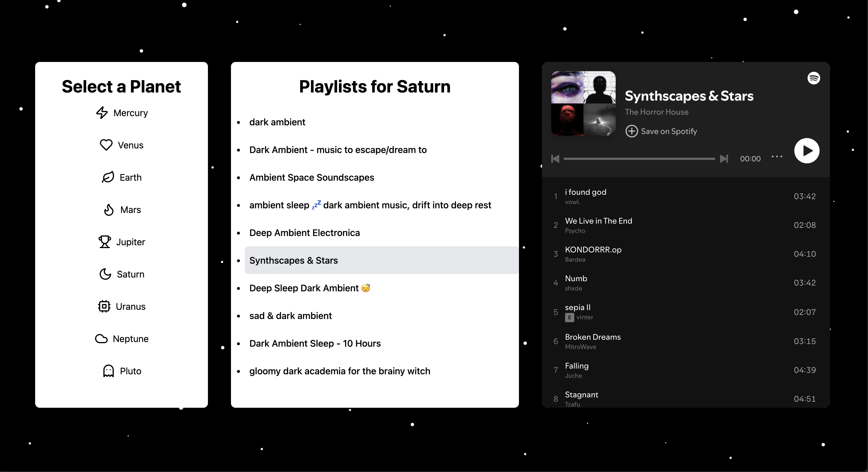
Task: Click the Pluto ghost icon
Action: pyautogui.click(x=108, y=371)
